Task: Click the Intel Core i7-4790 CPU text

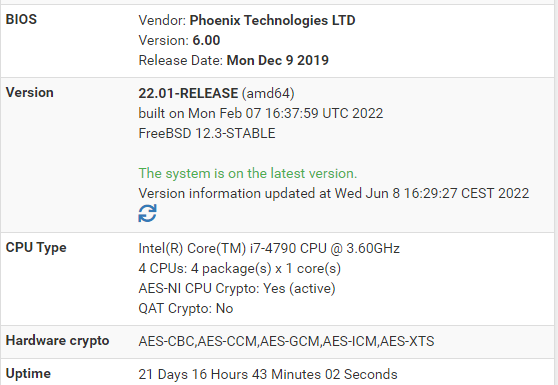Action: coord(269,248)
